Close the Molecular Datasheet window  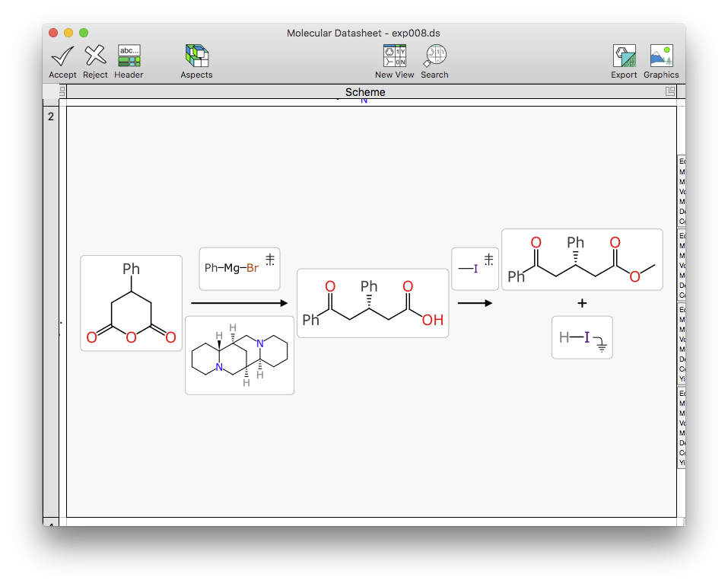(53, 33)
